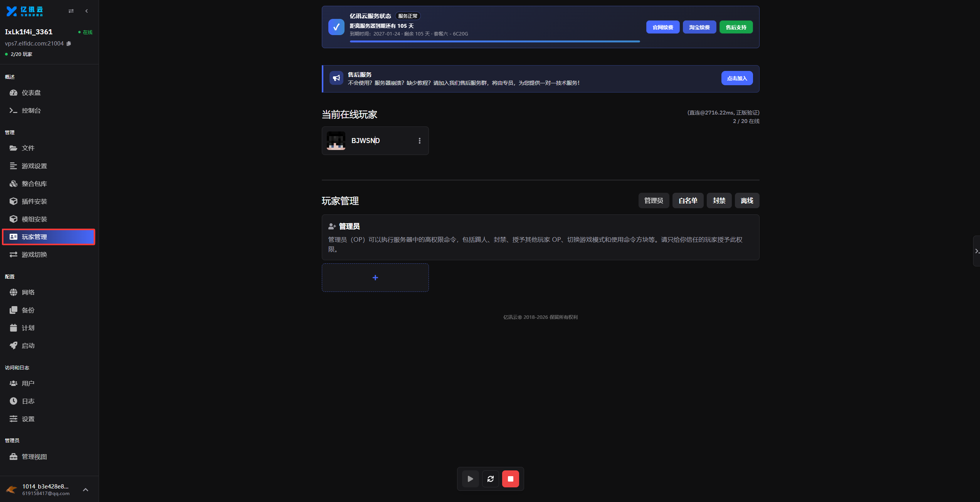Switch to the Offline tab (离线)

click(x=747, y=200)
